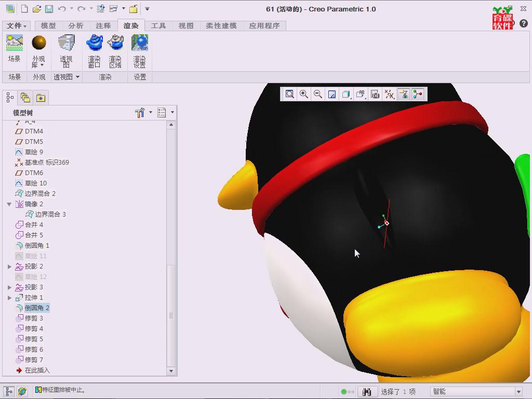Repaint the graphics window

pyautogui.click(x=332, y=94)
